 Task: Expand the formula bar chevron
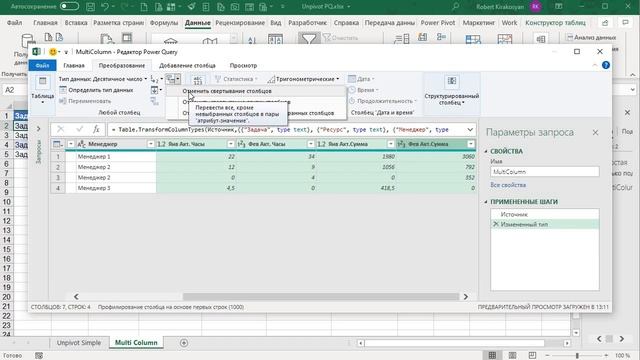coord(470,129)
